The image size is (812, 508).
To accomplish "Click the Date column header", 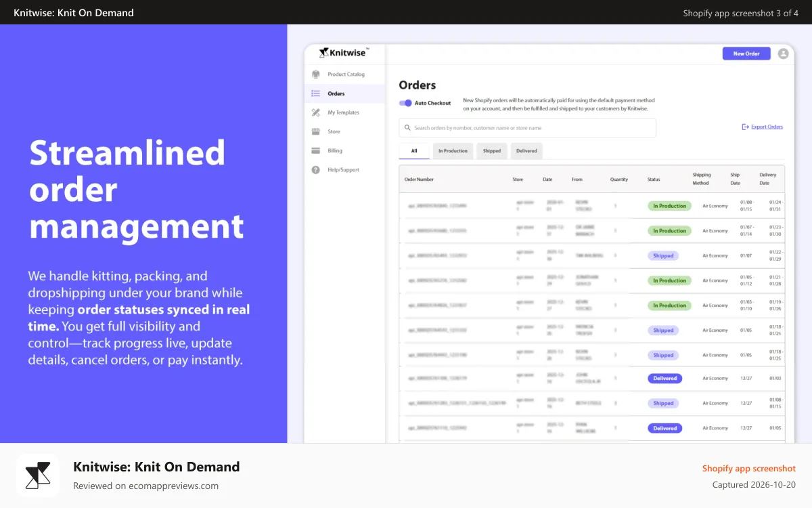I will (547, 179).
